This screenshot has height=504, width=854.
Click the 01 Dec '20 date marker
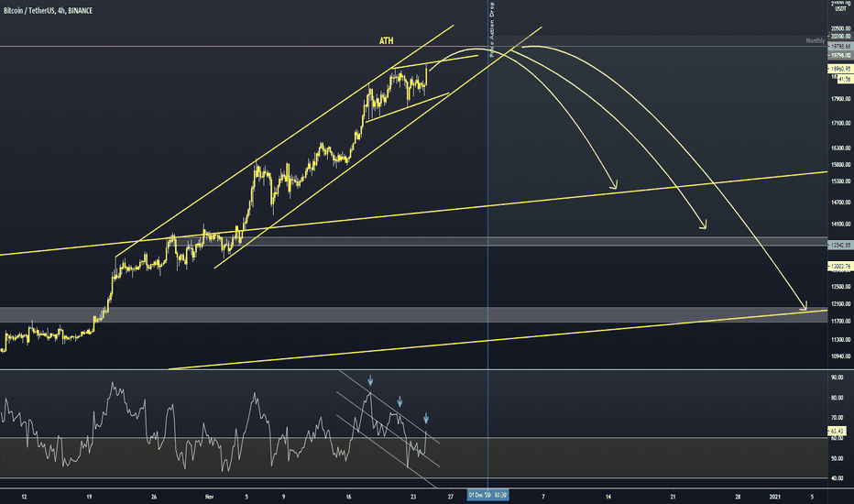(x=488, y=495)
